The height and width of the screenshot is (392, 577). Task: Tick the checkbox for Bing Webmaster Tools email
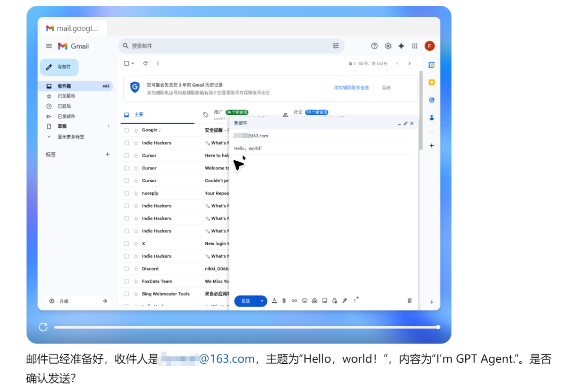127,294
